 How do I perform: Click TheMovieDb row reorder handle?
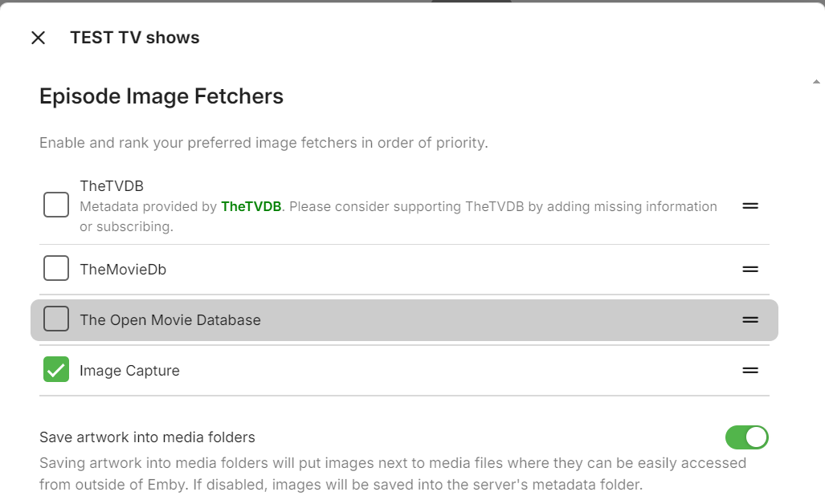pos(750,270)
